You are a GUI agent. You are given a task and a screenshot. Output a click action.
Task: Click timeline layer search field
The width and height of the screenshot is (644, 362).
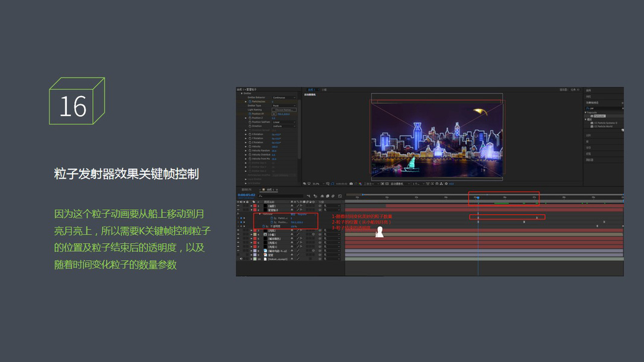281,195
